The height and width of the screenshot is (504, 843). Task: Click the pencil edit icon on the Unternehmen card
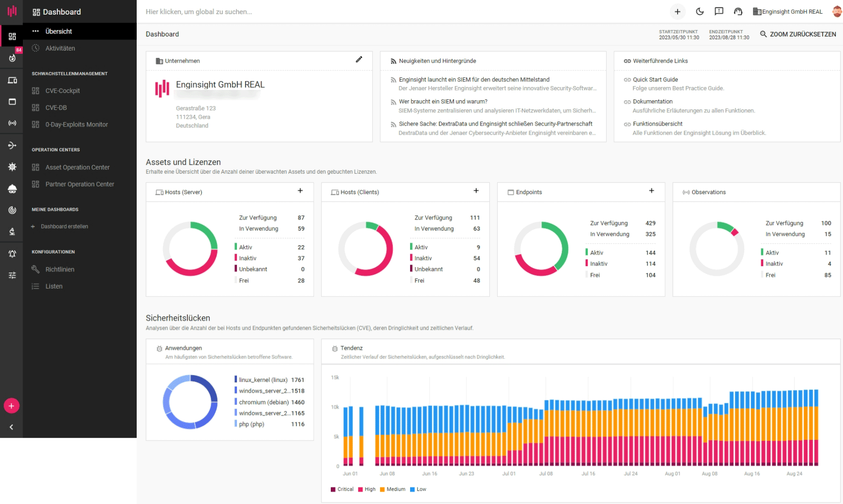(x=359, y=59)
